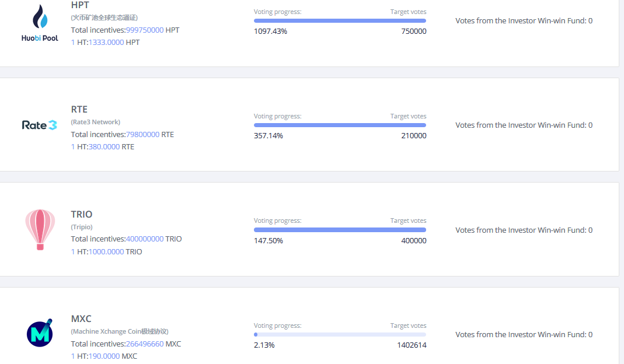The image size is (624, 364).
Task: Open the HPT project title
Action: coord(80,5)
